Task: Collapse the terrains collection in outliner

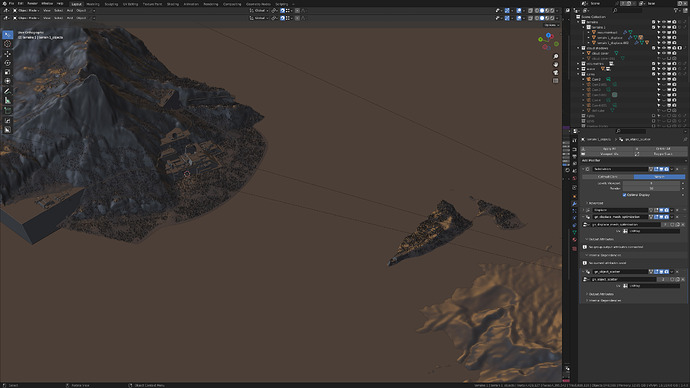Action: coord(579,22)
